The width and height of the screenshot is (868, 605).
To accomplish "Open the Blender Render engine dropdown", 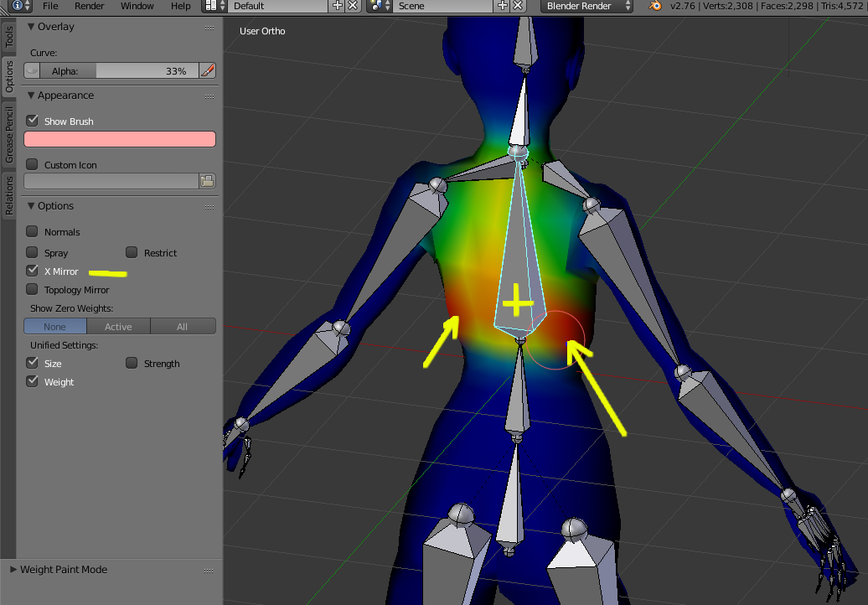I will click(x=587, y=6).
